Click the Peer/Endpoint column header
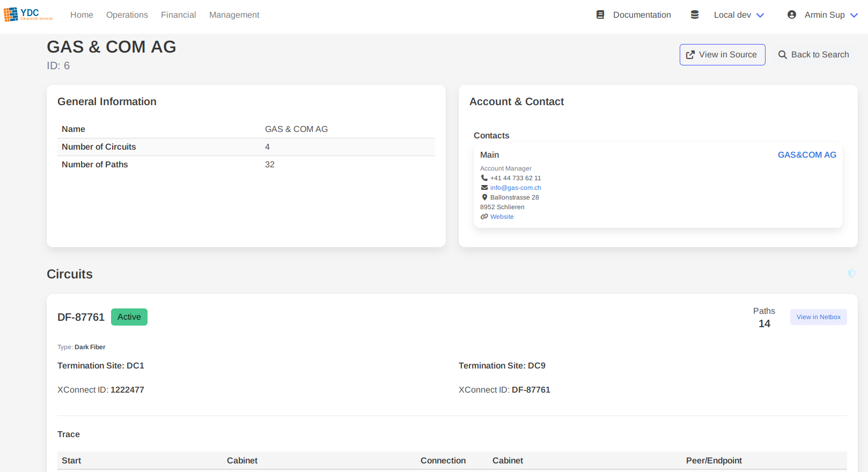 (x=714, y=461)
